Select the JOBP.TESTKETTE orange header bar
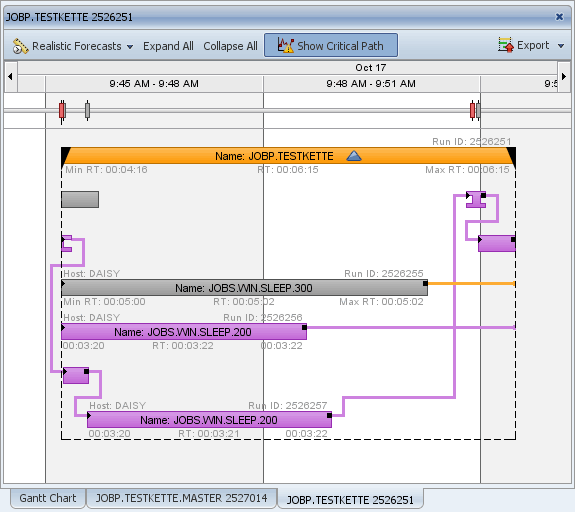 point(288,156)
